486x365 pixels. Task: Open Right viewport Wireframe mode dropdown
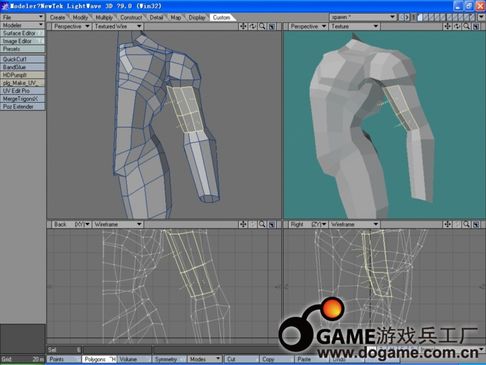(x=354, y=224)
